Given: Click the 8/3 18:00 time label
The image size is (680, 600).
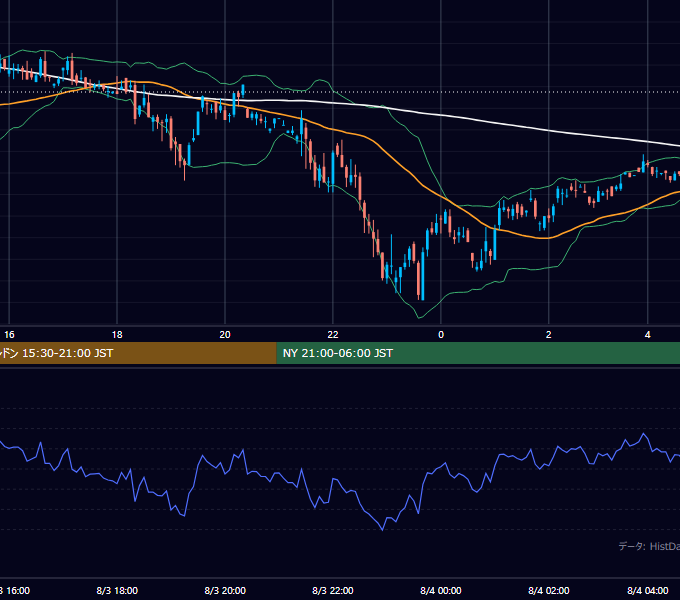Looking at the screenshot, I should pos(117,590).
